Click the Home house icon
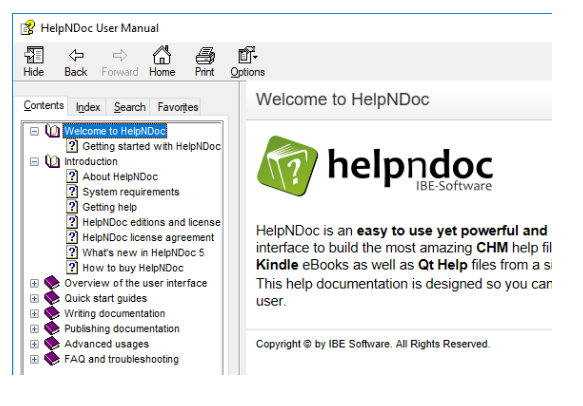The image size is (583, 406). [162, 55]
